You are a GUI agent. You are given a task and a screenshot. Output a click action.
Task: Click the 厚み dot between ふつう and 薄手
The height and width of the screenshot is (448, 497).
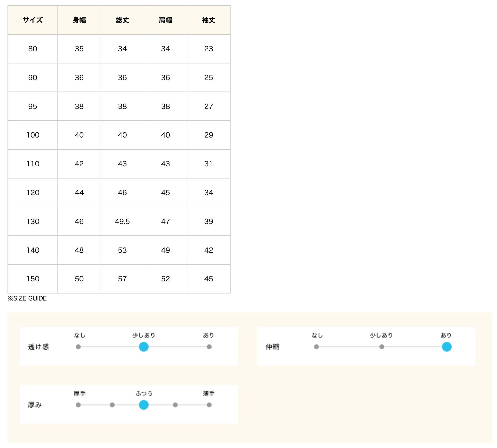point(175,405)
